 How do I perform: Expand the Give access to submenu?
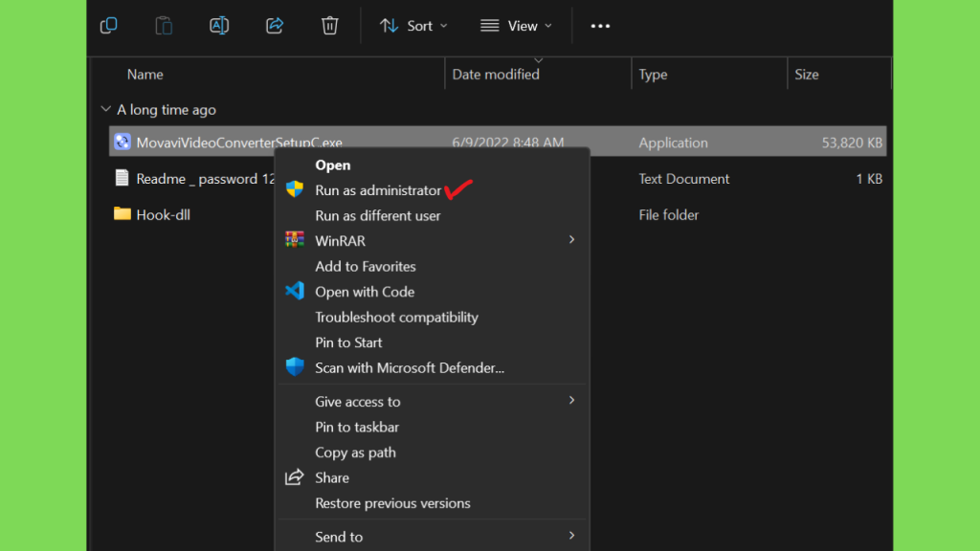(x=571, y=401)
